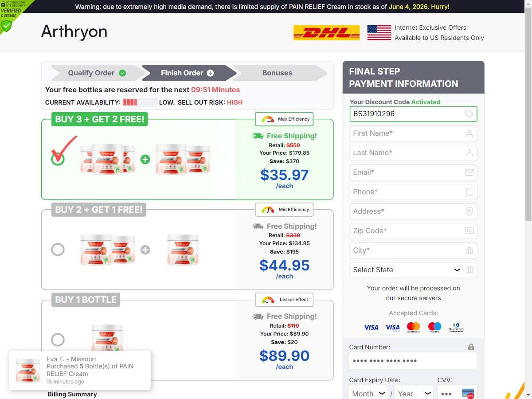Click the Lesser Effect gauge icon
The height and width of the screenshot is (399, 532).
point(268,300)
